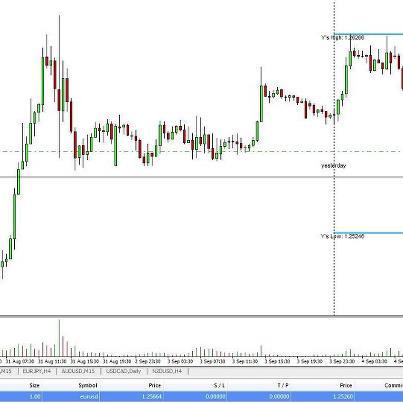Switch to the AUDUSD,M15 chart tab

coord(78,371)
